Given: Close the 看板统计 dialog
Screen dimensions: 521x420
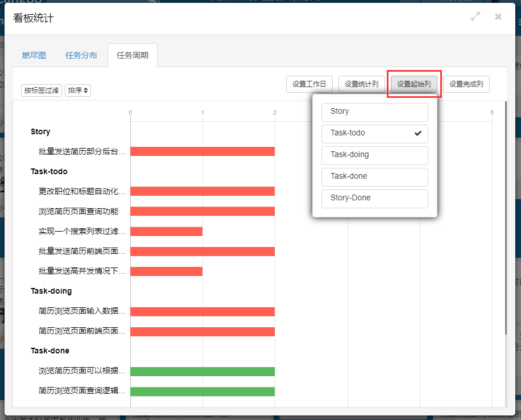Looking at the screenshot, I should 498,17.
